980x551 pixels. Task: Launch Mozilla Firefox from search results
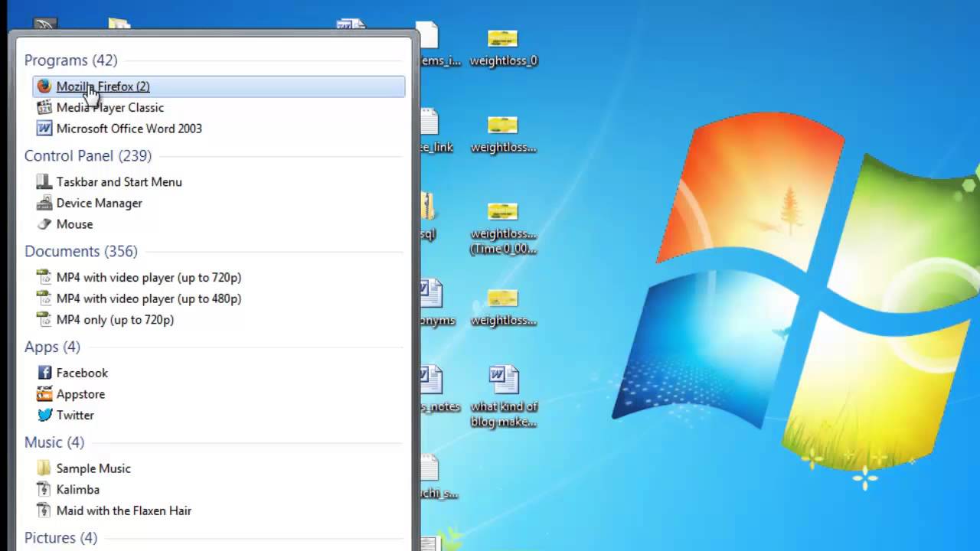click(103, 86)
